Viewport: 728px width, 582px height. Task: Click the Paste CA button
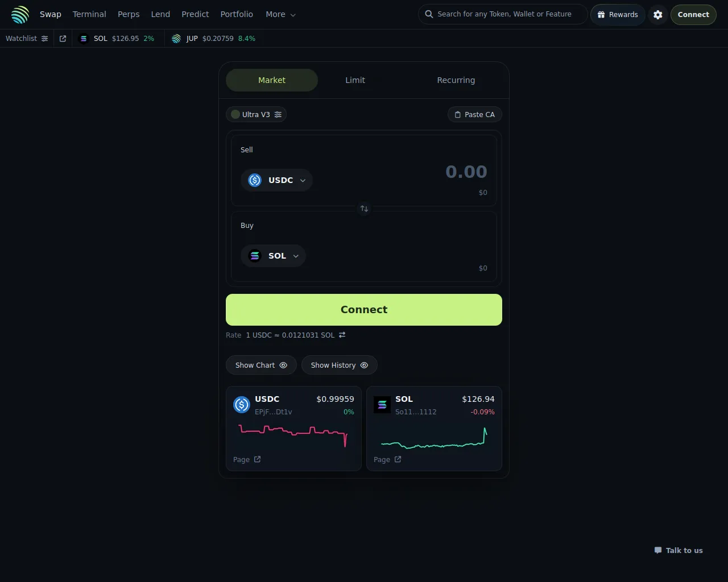point(475,115)
